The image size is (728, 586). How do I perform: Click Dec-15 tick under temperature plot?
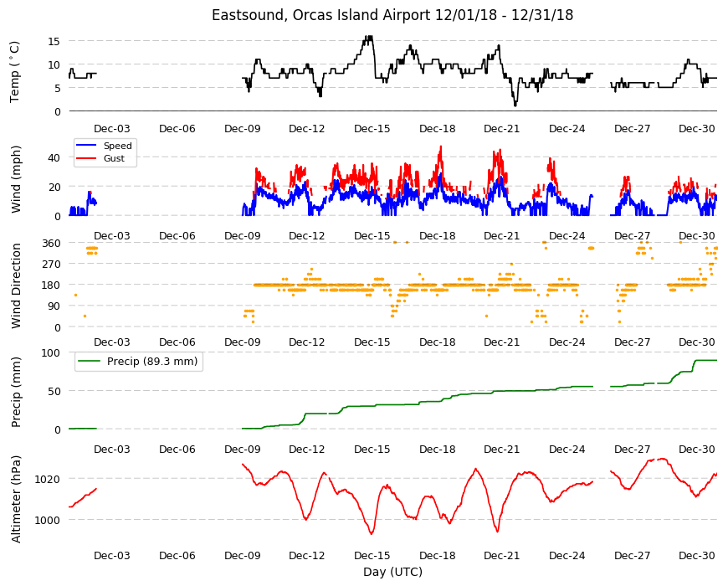372,129
